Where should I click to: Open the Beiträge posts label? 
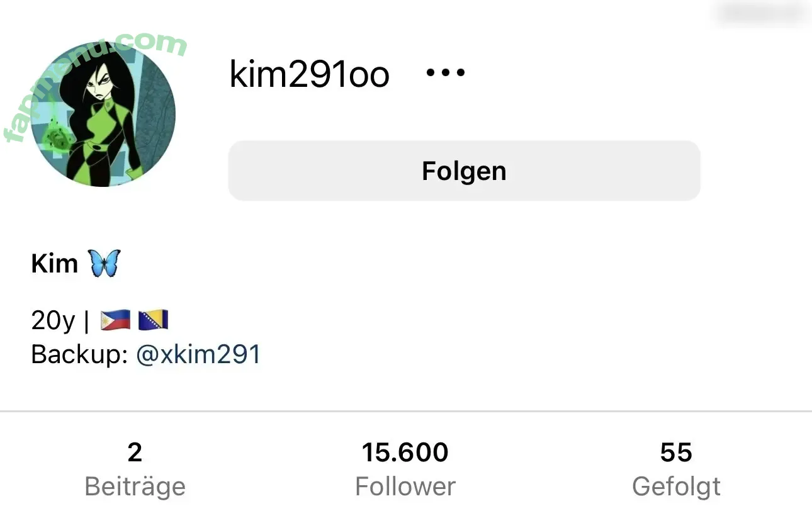(135, 486)
